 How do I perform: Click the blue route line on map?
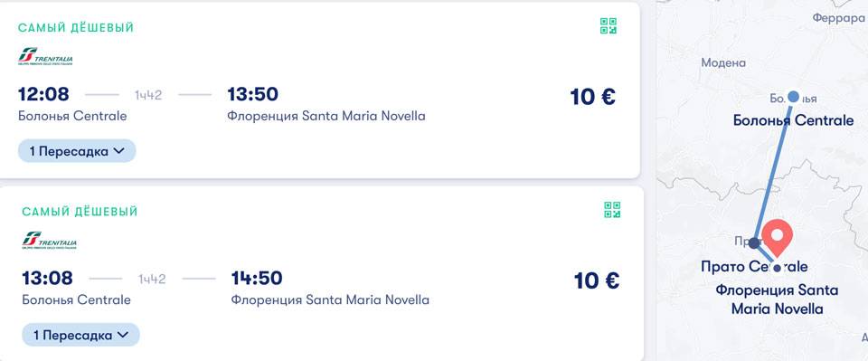click(x=775, y=166)
